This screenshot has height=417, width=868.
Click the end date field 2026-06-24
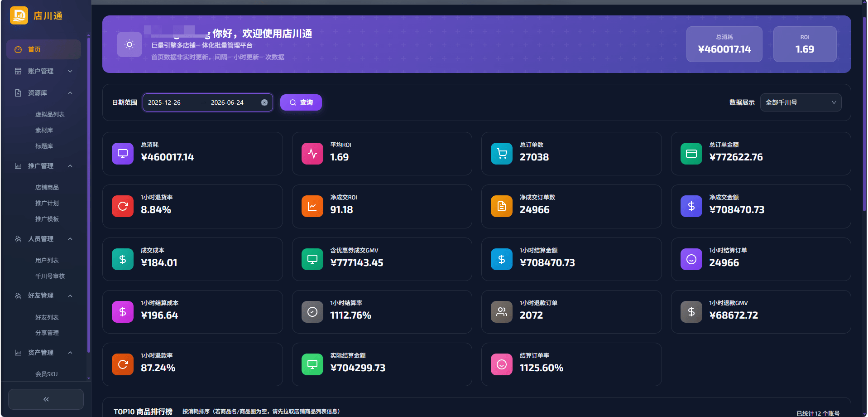pyautogui.click(x=227, y=102)
